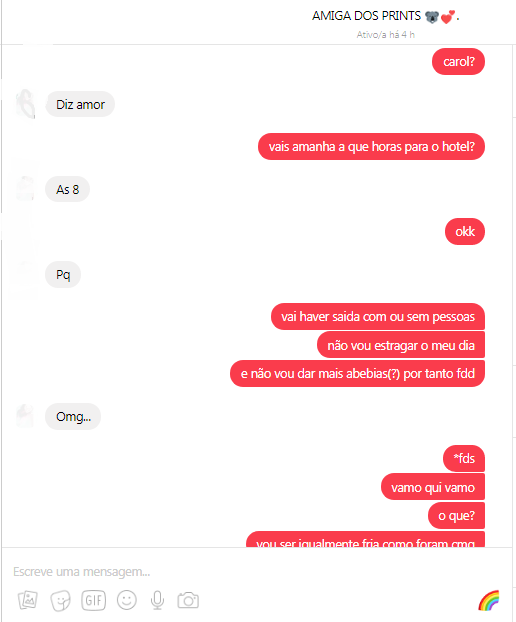Record a voice clip with microphone icon
The width and height of the screenshot is (516, 622).
157,600
